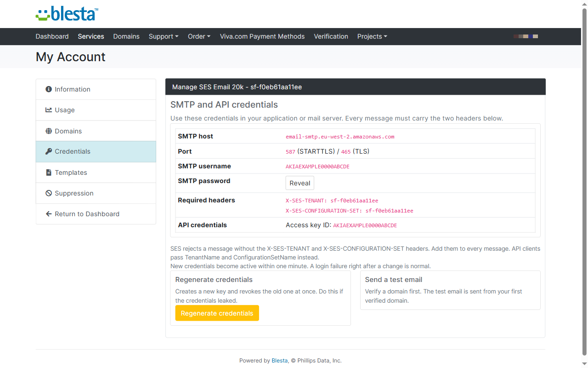Click the X-SES-CONFIGURATION-SET header value
This screenshot has width=588, height=368.
tap(350, 211)
